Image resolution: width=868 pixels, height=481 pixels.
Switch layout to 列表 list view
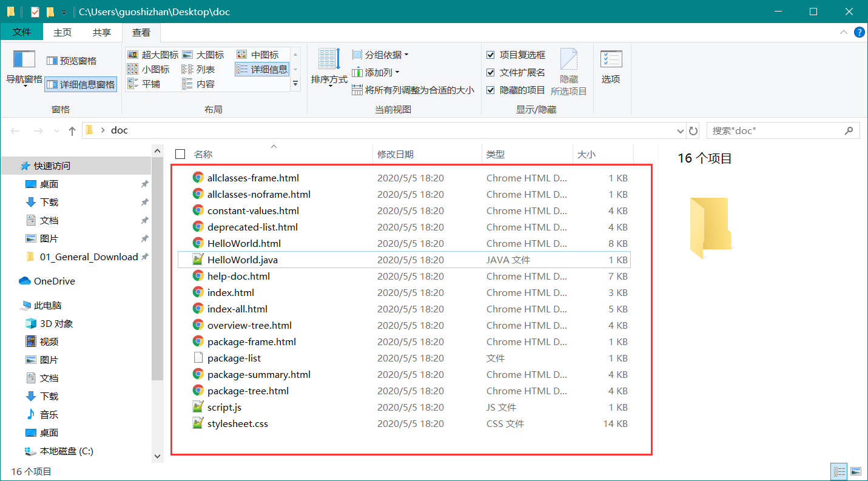click(x=187, y=70)
